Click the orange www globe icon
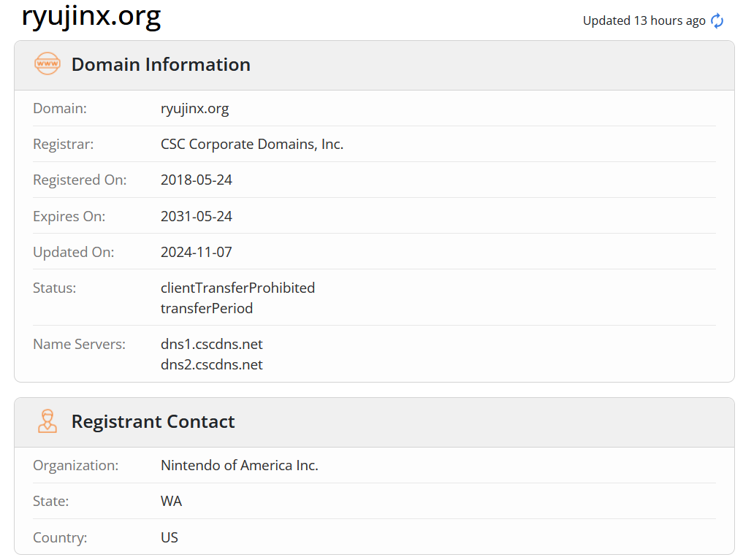Screen dimensions: 743x560 coord(47,64)
